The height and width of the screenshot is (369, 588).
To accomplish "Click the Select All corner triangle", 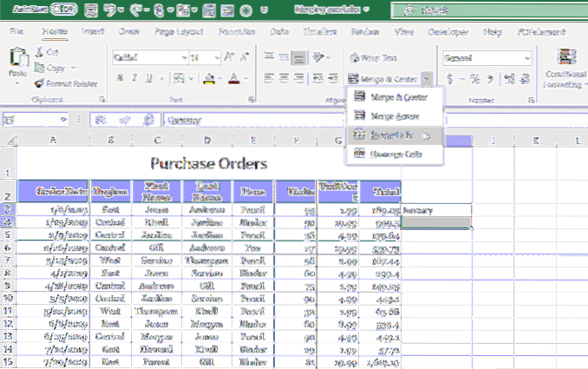I will pyautogui.click(x=10, y=141).
